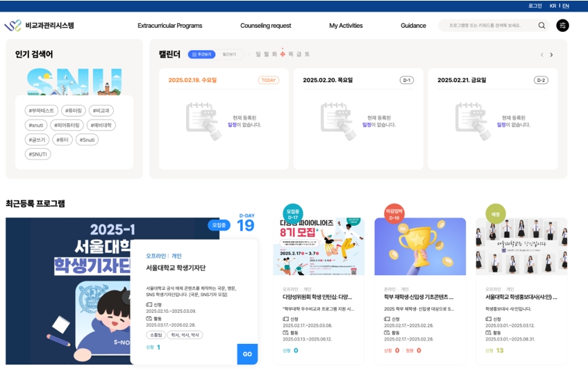Click the 2025.02.20. 목요일 date heading
This screenshot has height=369, width=588.
(x=328, y=80)
